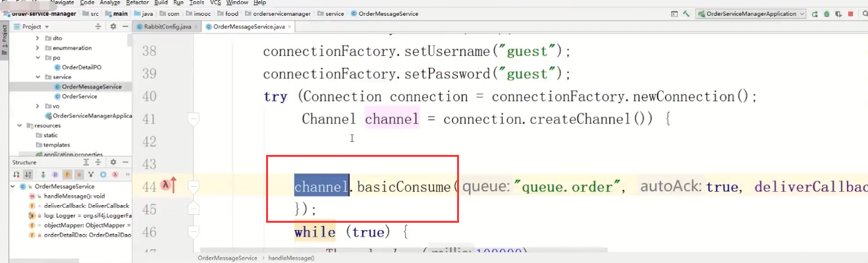Select handleMessage(): void in Structure
This screenshot has height=263, width=868.
66,196
